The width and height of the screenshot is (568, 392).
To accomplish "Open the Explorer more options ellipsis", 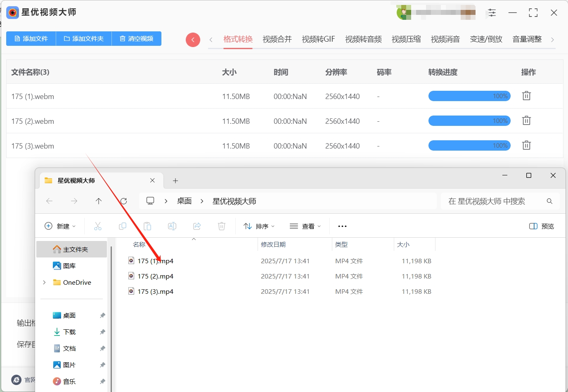I will (342, 226).
